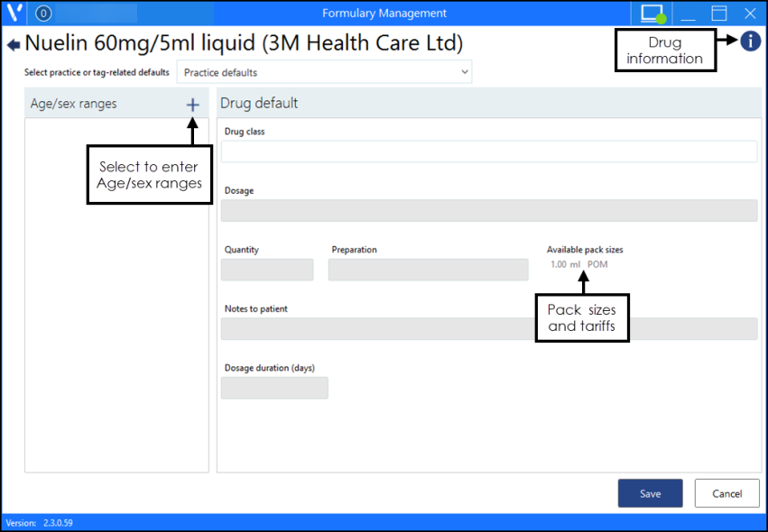Screen dimensions: 768x532
Task: Click the monitor connection status icon
Action: click(x=652, y=14)
